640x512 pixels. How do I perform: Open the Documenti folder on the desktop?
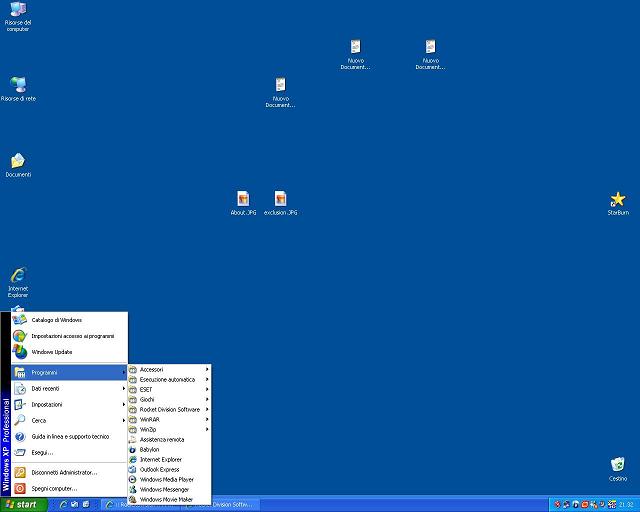pyautogui.click(x=18, y=165)
